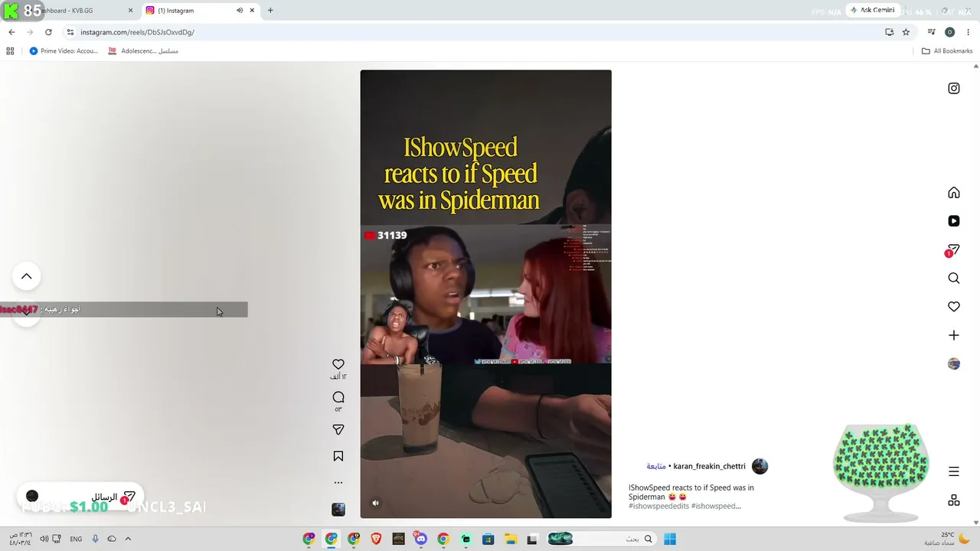This screenshot has height=551, width=980.
Task: Click the #ishowspeededits hashtag
Action: tap(658, 506)
